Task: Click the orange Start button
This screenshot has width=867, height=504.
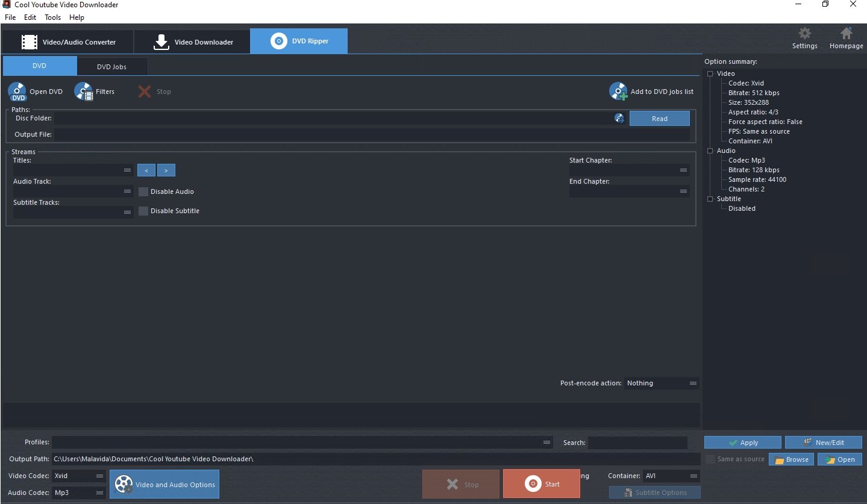Action: tap(541, 484)
